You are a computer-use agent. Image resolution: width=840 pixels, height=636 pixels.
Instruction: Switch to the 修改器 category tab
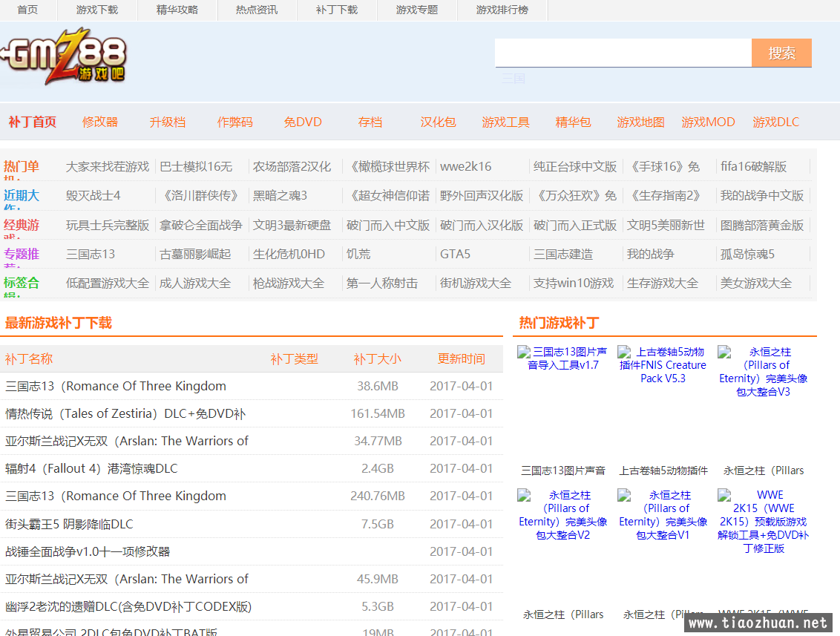[100, 122]
